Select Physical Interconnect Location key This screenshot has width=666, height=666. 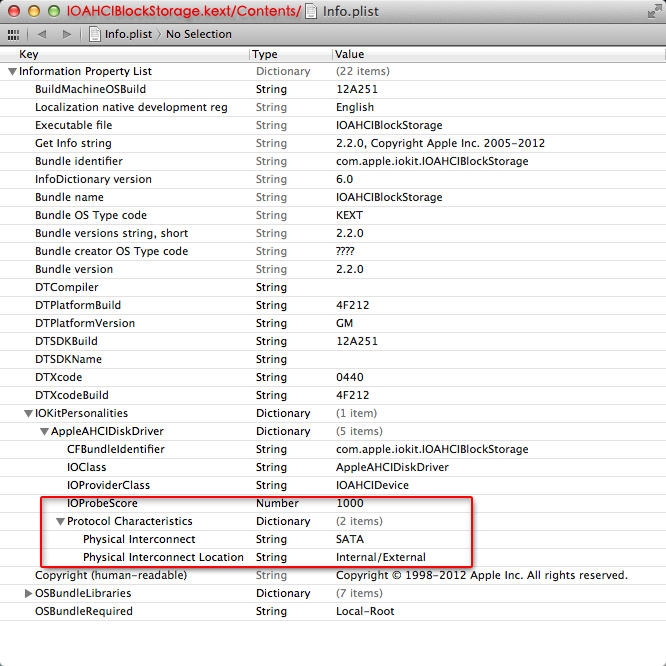[163, 557]
